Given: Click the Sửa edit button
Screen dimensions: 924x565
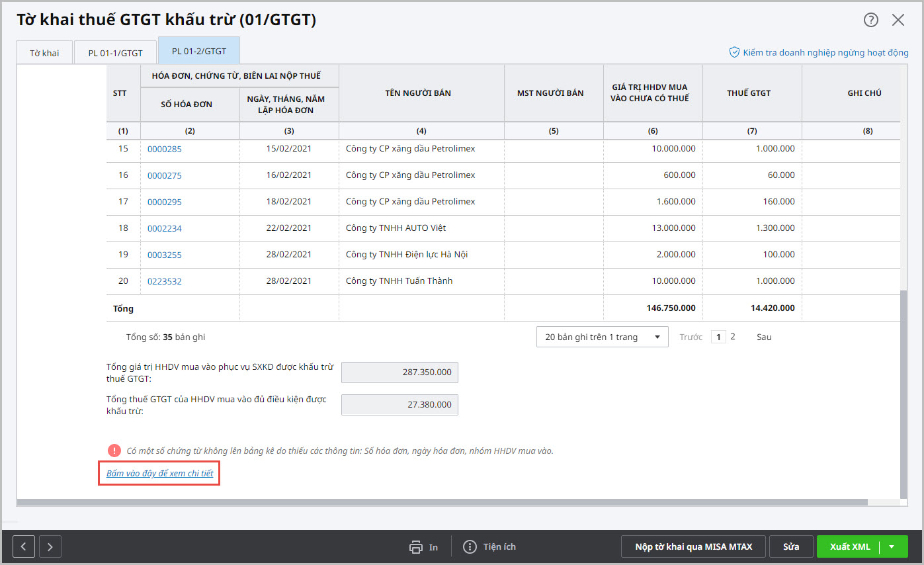Looking at the screenshot, I should pyautogui.click(x=791, y=546).
